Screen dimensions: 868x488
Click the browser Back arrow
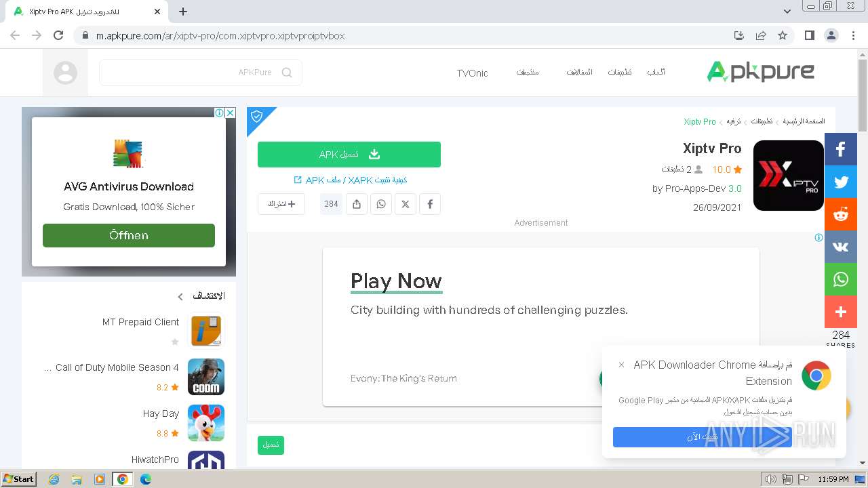pos(15,35)
